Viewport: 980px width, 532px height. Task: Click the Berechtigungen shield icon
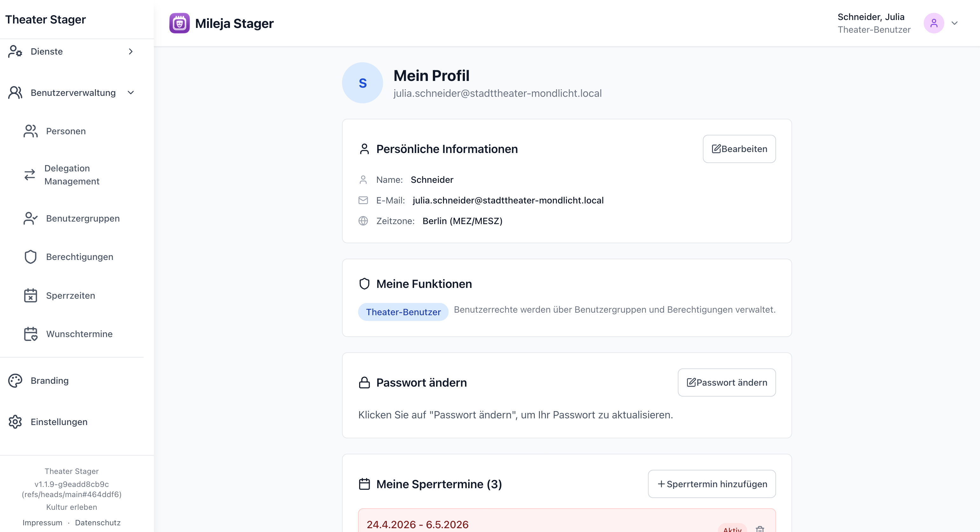tap(30, 257)
